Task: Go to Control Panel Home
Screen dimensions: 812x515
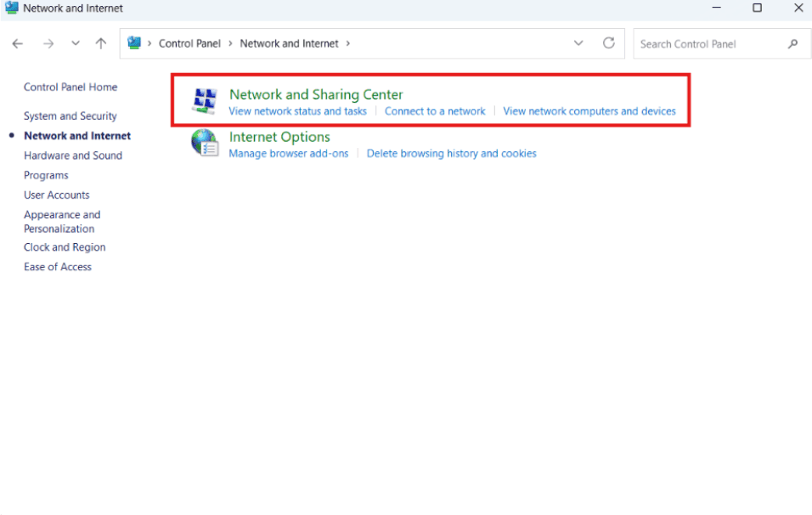Action: (70, 87)
